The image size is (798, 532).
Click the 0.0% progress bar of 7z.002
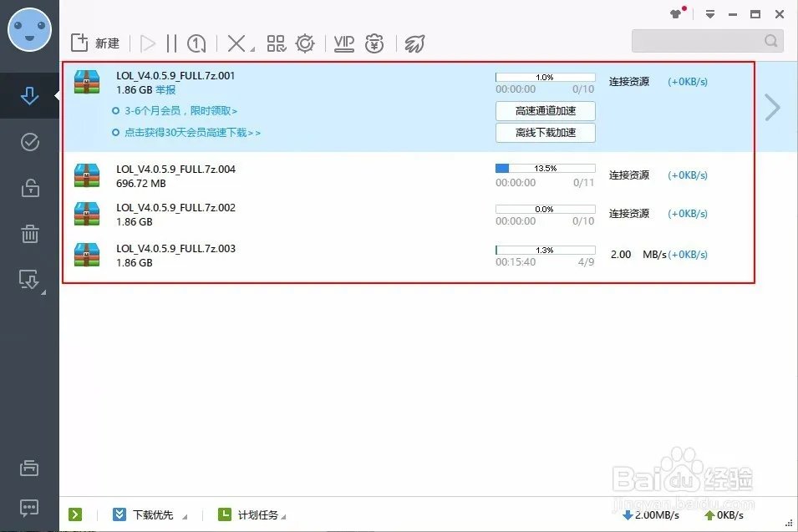pyautogui.click(x=546, y=209)
